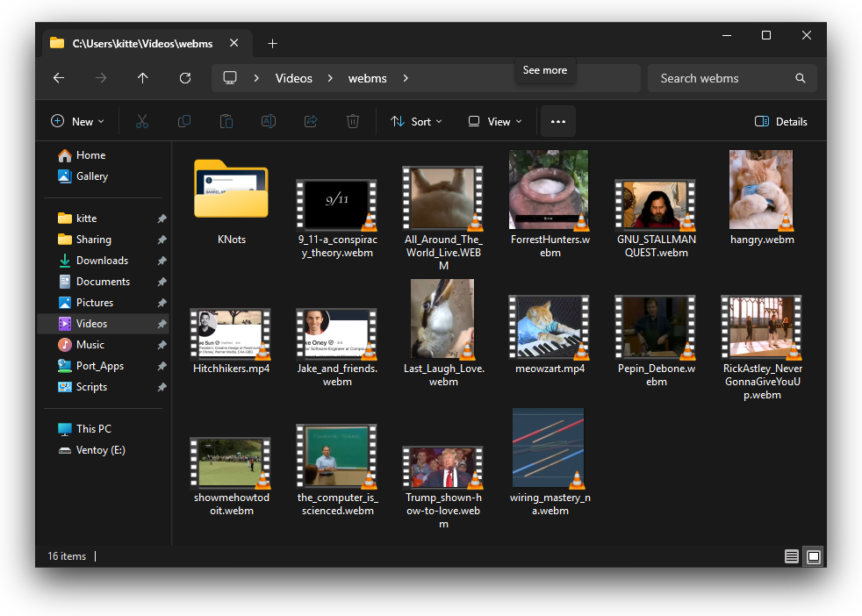The image size is (862, 616).
Task: Select showmehowtodoit.webm video
Action: [x=232, y=476]
